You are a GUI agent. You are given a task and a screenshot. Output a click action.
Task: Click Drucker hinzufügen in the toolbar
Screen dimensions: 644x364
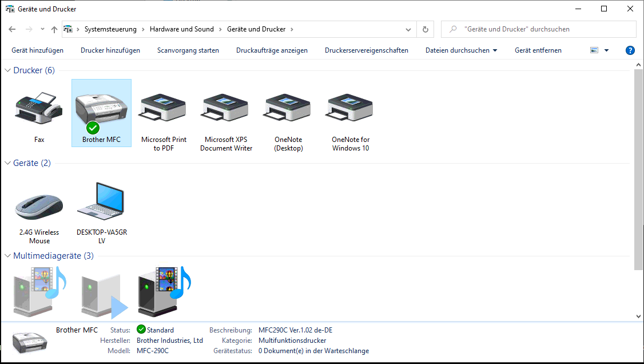110,50
